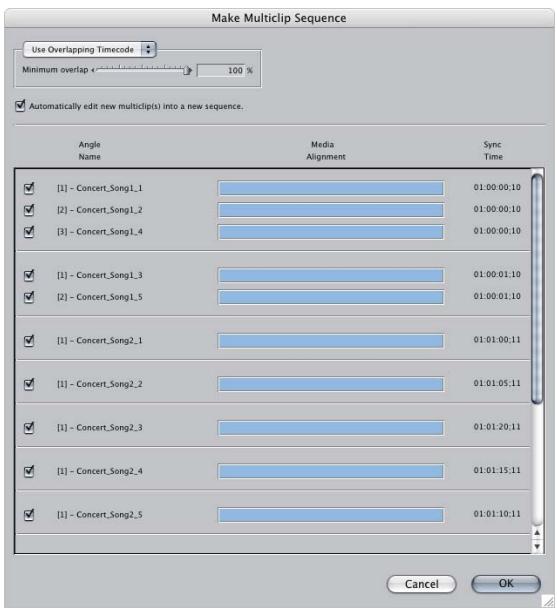Confirm with the OK button
Viewport: 557px width, 609px height.
(506, 584)
